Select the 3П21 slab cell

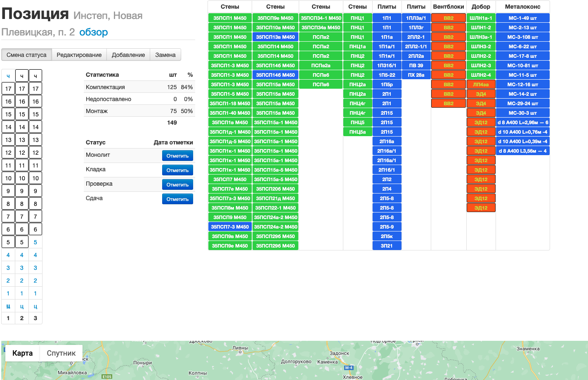(x=387, y=246)
